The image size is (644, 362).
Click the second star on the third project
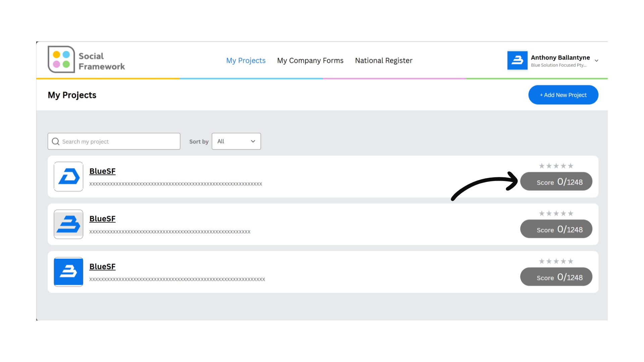tap(549, 261)
